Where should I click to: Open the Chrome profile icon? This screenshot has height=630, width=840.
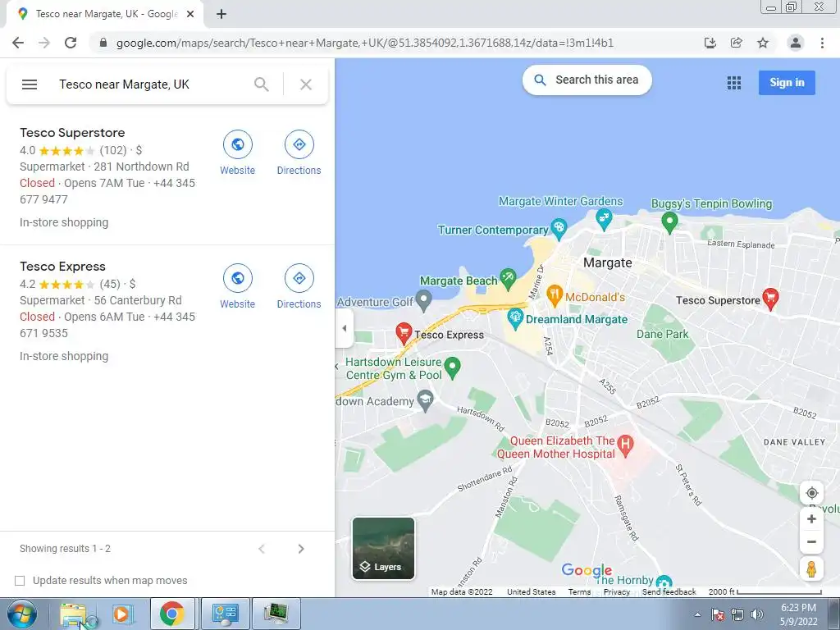(796, 43)
